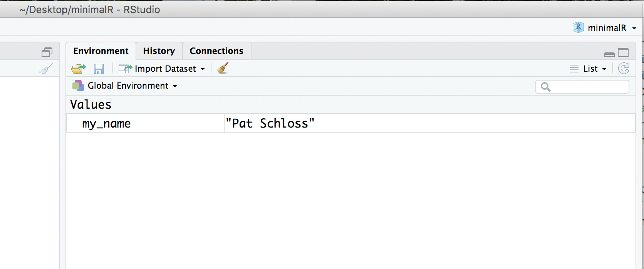Save workspace with the floppy disk icon
The width and height of the screenshot is (644, 269).
[99, 69]
